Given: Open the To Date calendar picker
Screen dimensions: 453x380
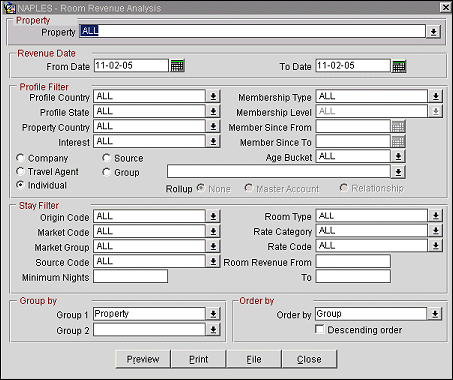Looking at the screenshot, I should pos(399,66).
